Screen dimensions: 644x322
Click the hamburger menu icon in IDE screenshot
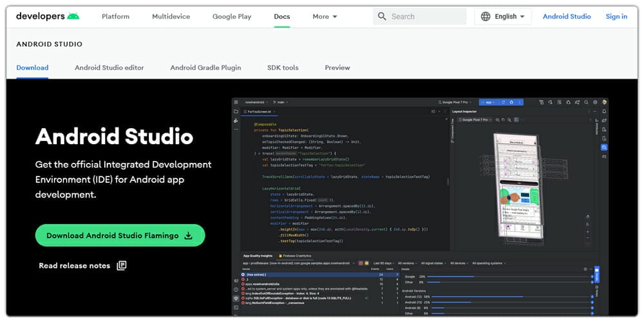pos(236,102)
